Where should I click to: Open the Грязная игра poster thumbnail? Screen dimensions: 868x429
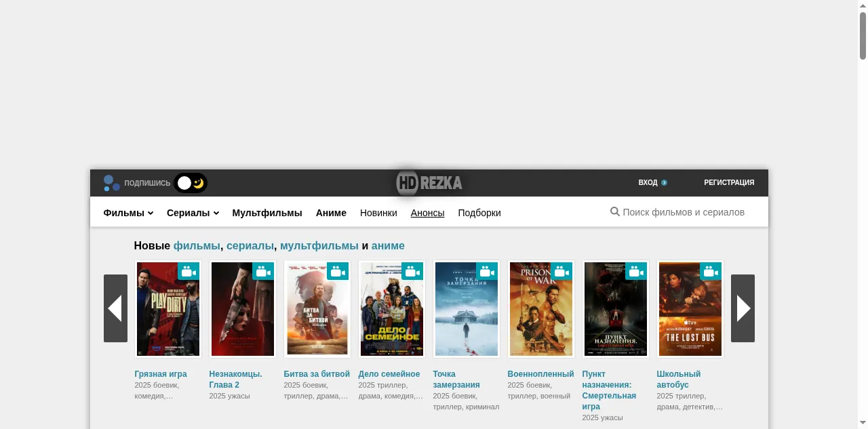tap(168, 309)
